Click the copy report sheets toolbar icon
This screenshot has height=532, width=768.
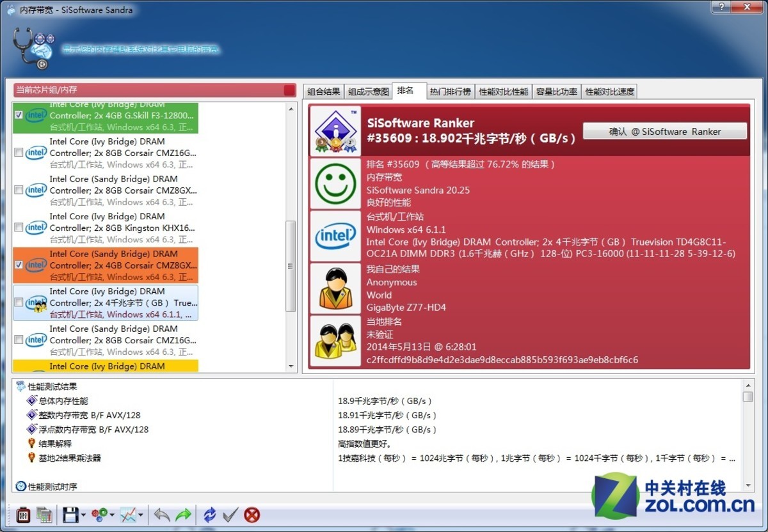tap(44, 514)
